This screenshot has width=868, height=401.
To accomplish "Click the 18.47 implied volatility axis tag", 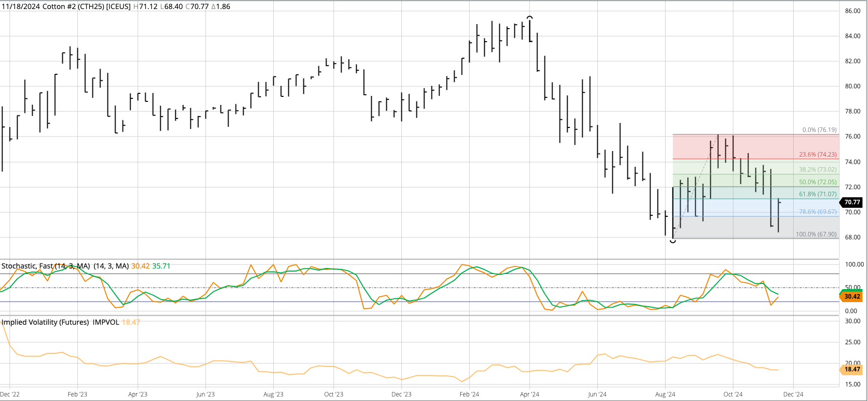I will 852,369.
